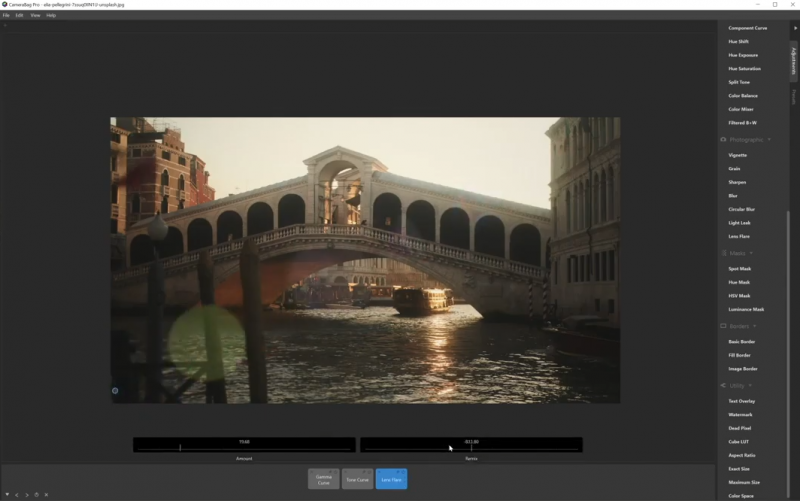The width and height of the screenshot is (800, 501).
Task: Collapse the right sidebar with the arrow icon
Action: pyautogui.click(x=794, y=28)
